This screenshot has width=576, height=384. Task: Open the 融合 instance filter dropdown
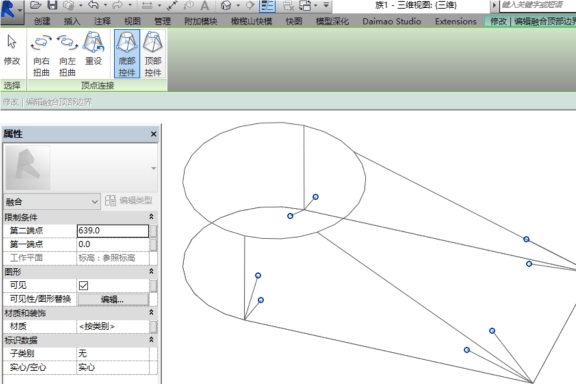tap(52, 201)
